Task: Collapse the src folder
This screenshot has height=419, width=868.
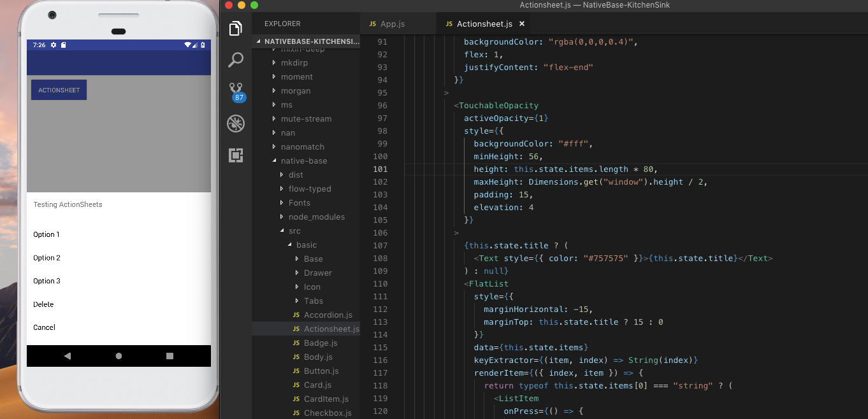Action: [x=294, y=231]
